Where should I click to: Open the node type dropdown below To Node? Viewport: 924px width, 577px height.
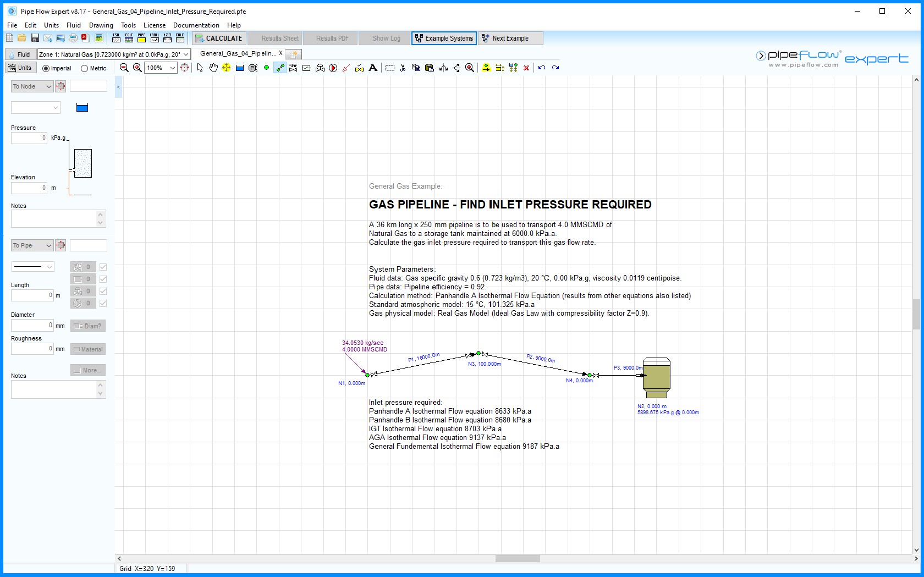(36, 108)
